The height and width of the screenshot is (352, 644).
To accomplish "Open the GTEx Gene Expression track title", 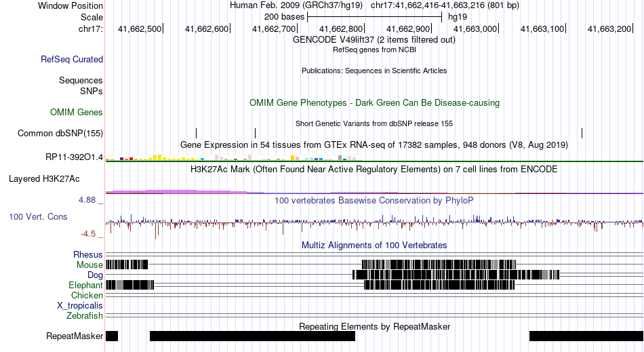I will pyautogui.click(x=374, y=144).
